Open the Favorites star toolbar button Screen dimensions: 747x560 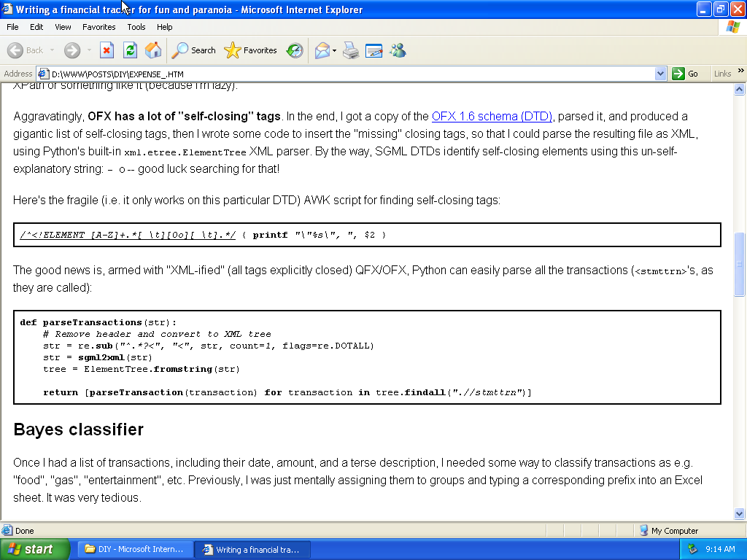[x=251, y=50]
